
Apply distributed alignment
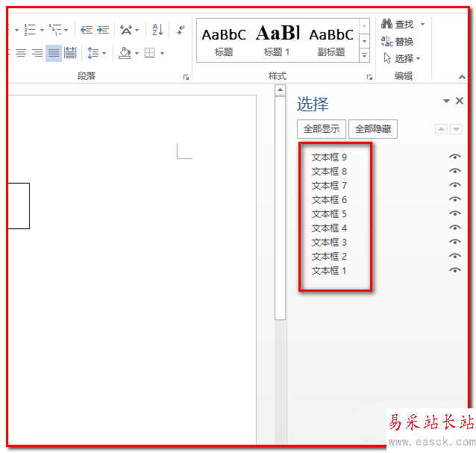[70, 54]
